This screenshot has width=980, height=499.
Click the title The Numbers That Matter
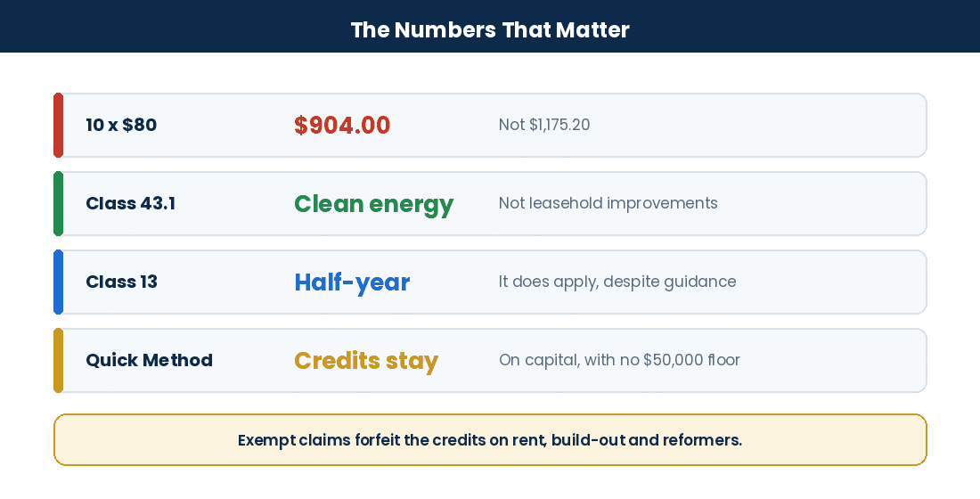(x=490, y=29)
